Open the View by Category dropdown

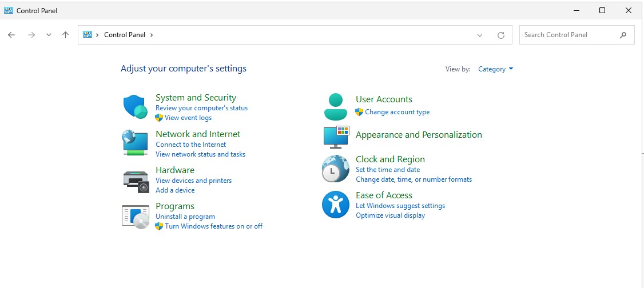[x=495, y=69]
